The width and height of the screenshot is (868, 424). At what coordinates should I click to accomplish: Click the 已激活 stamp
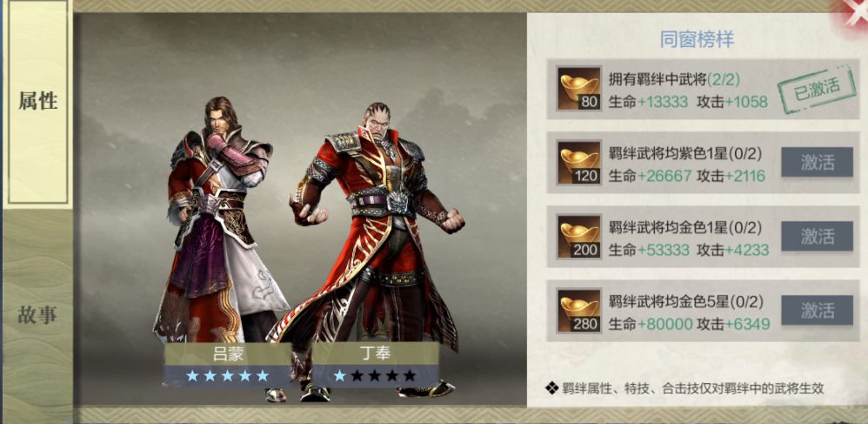pyautogui.click(x=816, y=89)
